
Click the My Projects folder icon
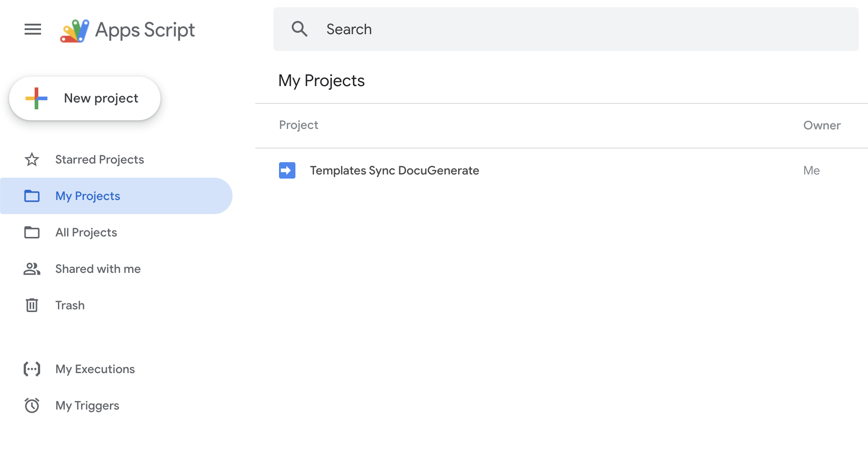click(x=32, y=196)
